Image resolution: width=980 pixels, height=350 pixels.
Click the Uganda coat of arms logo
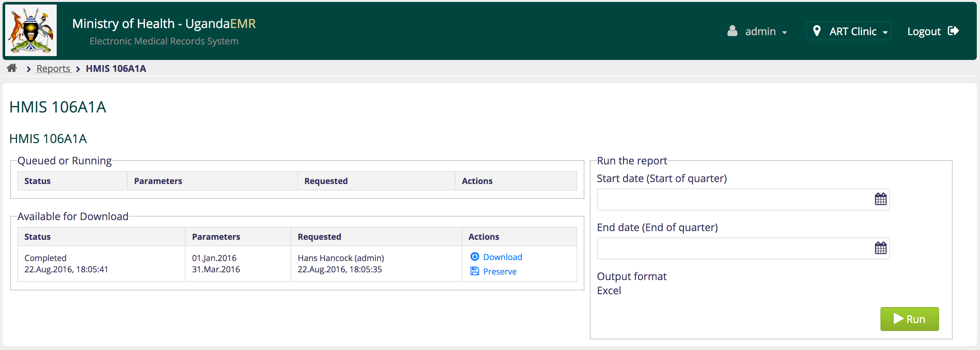pos(31,30)
